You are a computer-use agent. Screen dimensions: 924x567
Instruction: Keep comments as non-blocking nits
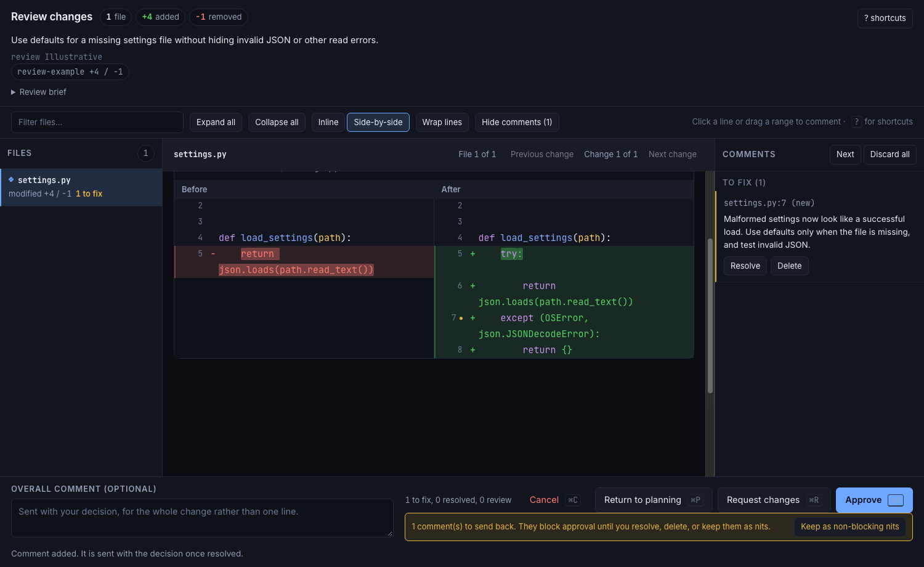(850, 526)
